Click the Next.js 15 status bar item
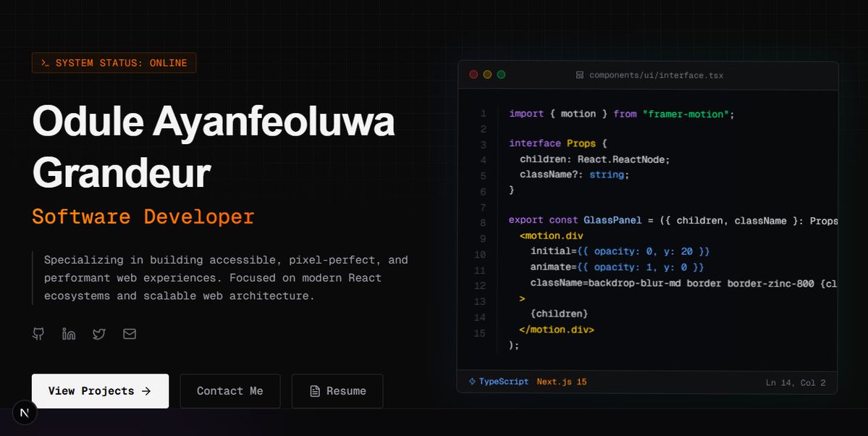This screenshot has width=868, height=436. point(562,382)
